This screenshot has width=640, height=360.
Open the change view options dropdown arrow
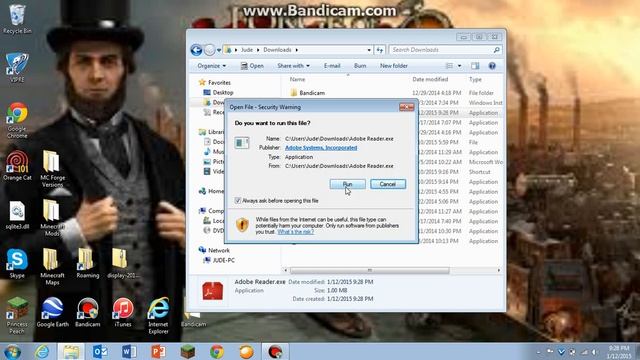(x=459, y=66)
